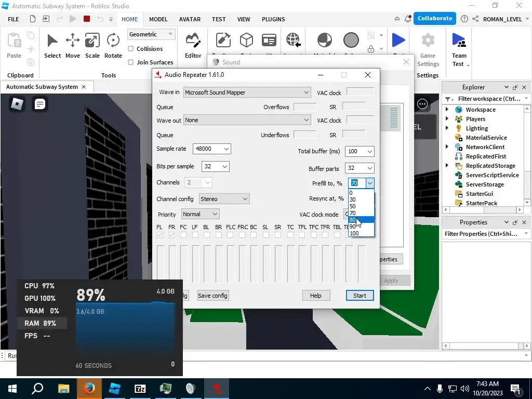Click the taskbar search magnifier
The image size is (532, 399).
(x=37, y=389)
